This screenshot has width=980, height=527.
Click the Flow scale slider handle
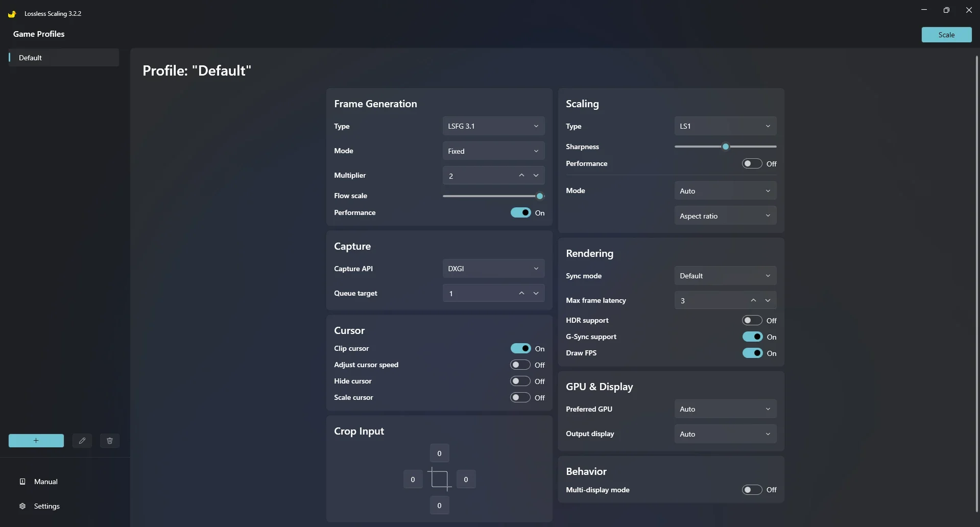(x=540, y=196)
